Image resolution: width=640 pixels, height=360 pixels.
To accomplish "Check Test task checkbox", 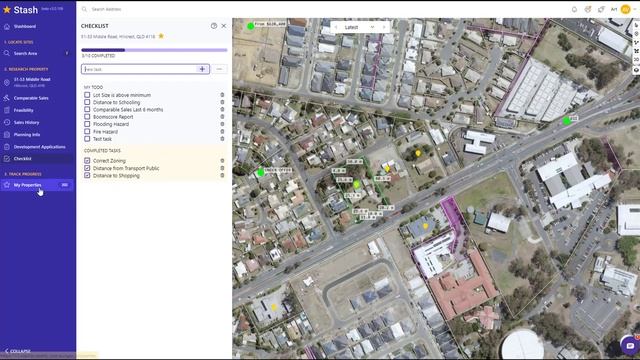I will [87, 139].
